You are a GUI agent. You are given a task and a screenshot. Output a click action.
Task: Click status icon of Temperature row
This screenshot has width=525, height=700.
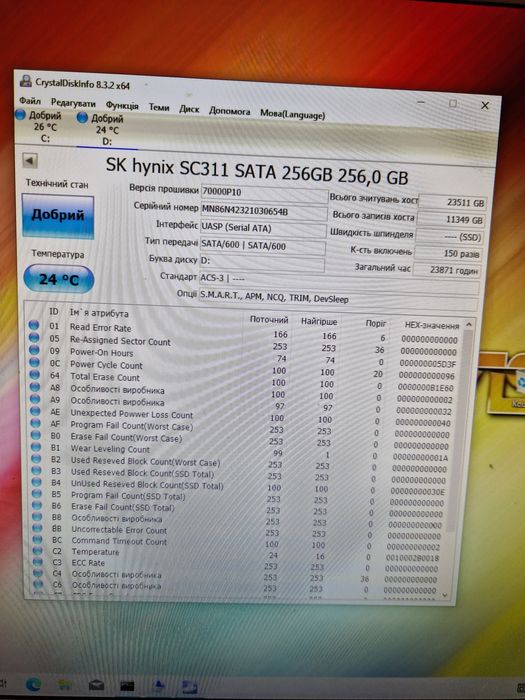point(38,550)
